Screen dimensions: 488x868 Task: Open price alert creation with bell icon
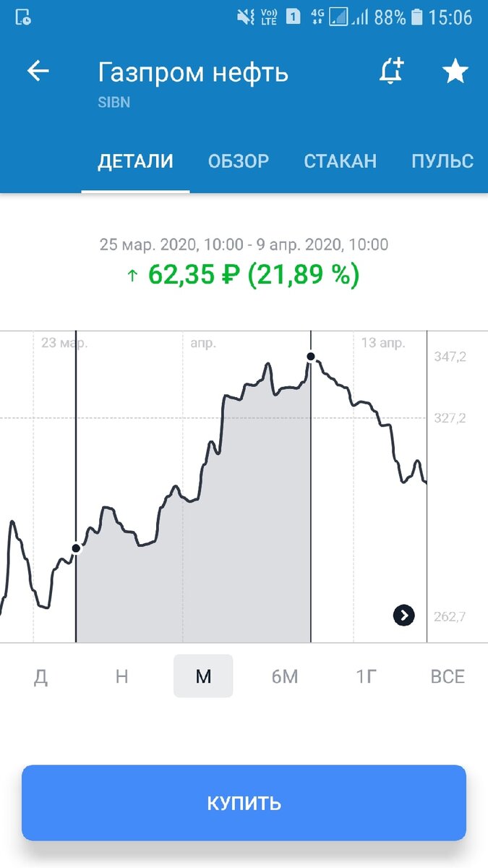390,72
